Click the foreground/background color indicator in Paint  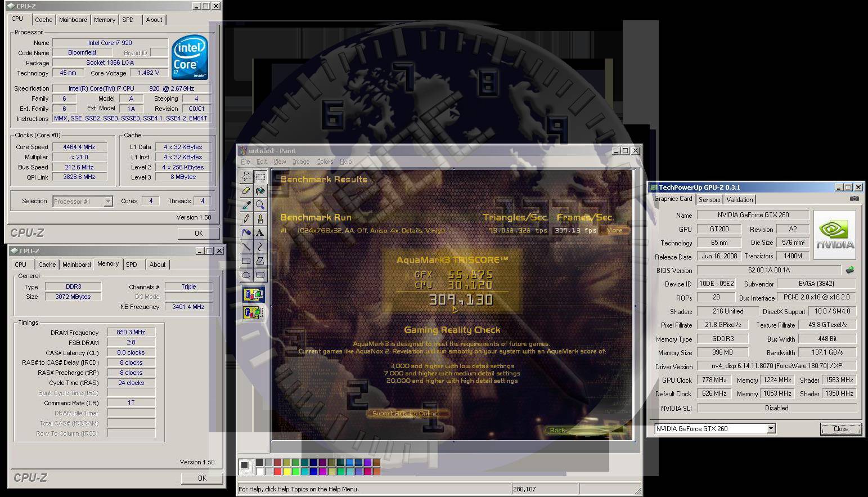point(245,466)
